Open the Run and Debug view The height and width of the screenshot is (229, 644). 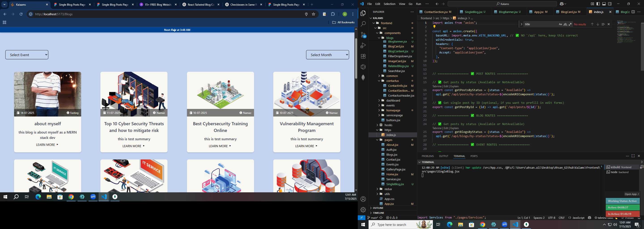pyautogui.click(x=363, y=45)
